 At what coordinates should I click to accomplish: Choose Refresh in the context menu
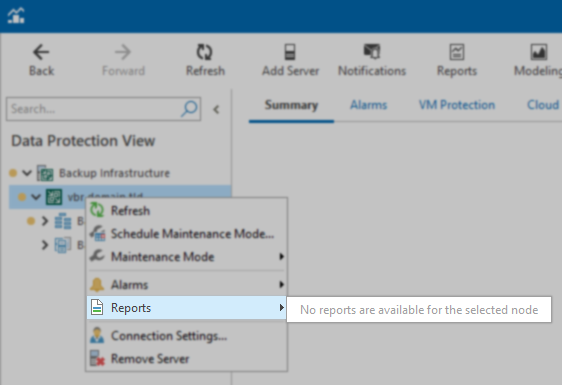[x=187, y=210]
